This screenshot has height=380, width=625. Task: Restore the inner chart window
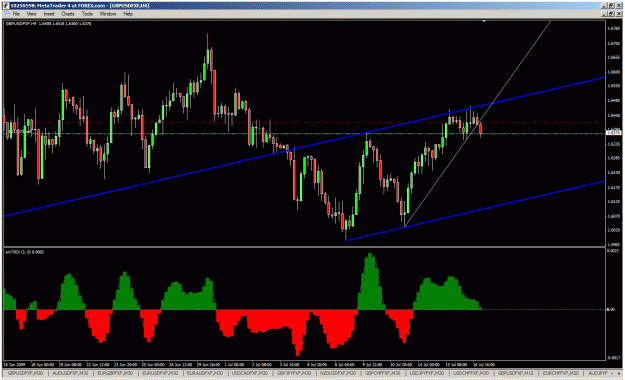coord(611,14)
